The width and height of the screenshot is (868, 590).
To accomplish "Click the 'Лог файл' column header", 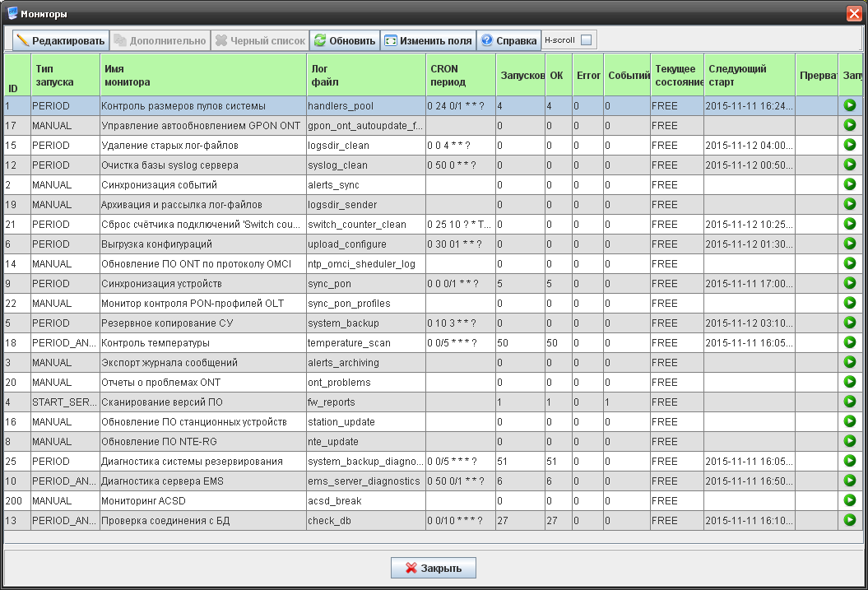I will point(366,75).
